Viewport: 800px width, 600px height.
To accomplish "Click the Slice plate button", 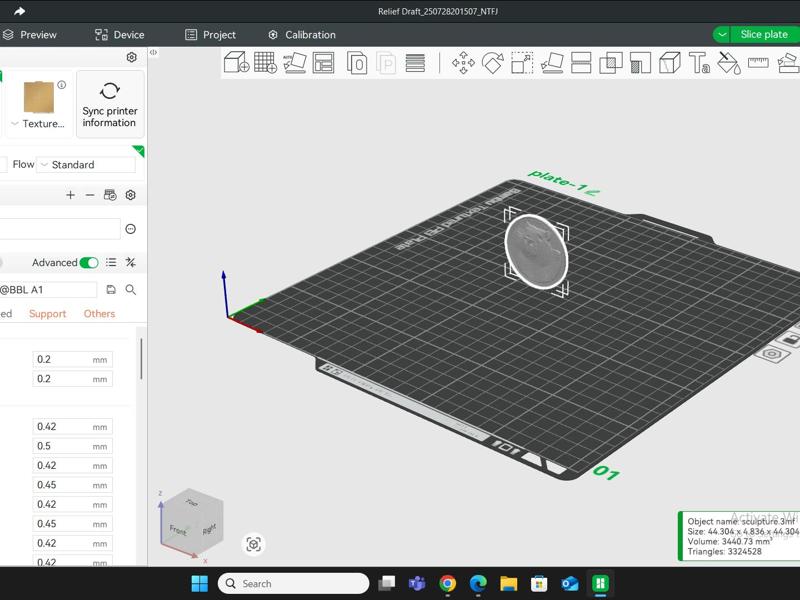I will (764, 35).
